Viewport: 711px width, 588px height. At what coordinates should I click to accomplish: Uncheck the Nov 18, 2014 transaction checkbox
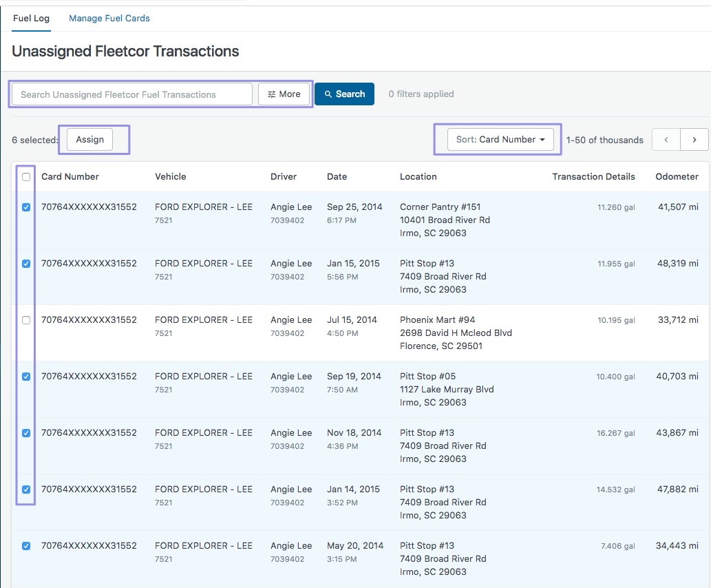tap(26, 433)
